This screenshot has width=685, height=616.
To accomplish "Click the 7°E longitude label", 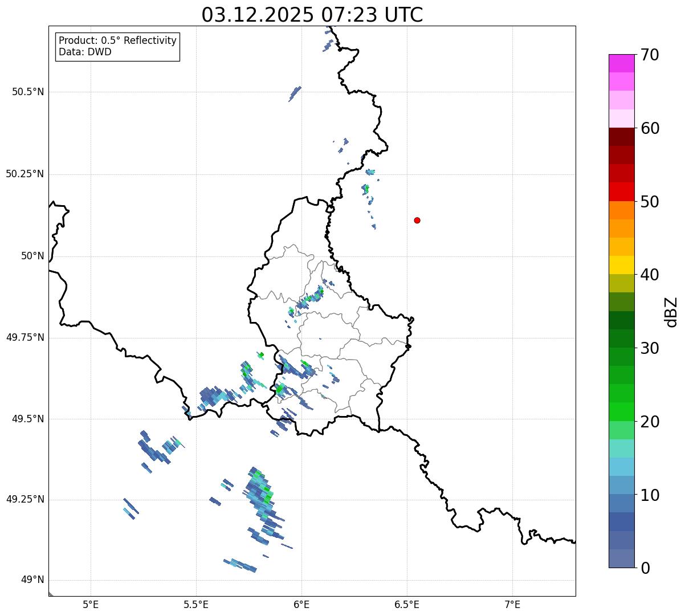I will point(512,604).
